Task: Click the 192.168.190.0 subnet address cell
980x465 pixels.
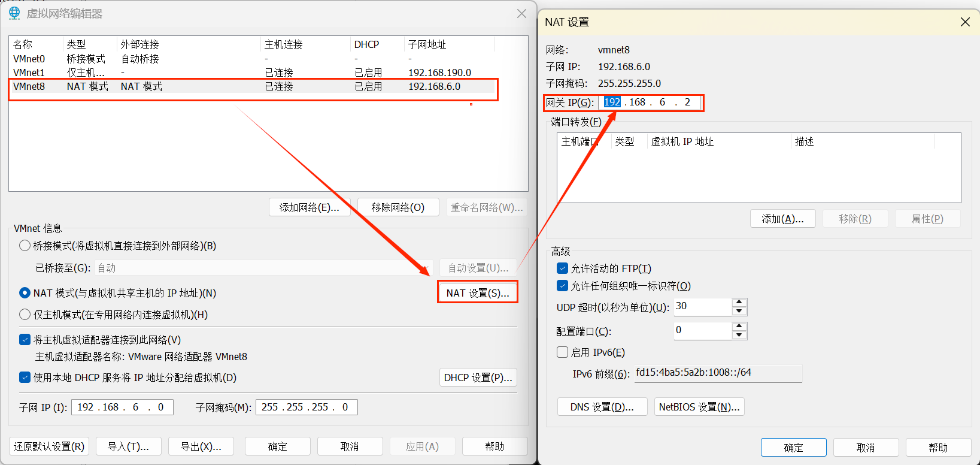Action: (x=440, y=73)
